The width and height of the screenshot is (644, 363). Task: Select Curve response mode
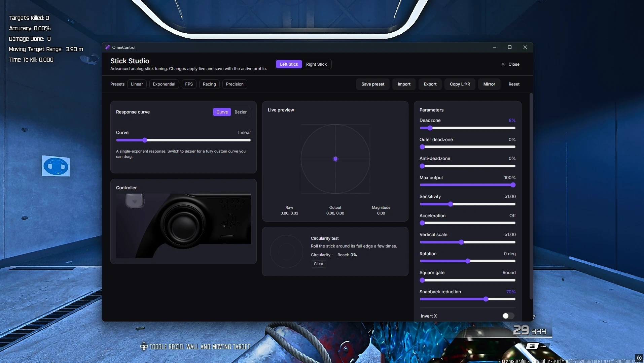tap(222, 112)
